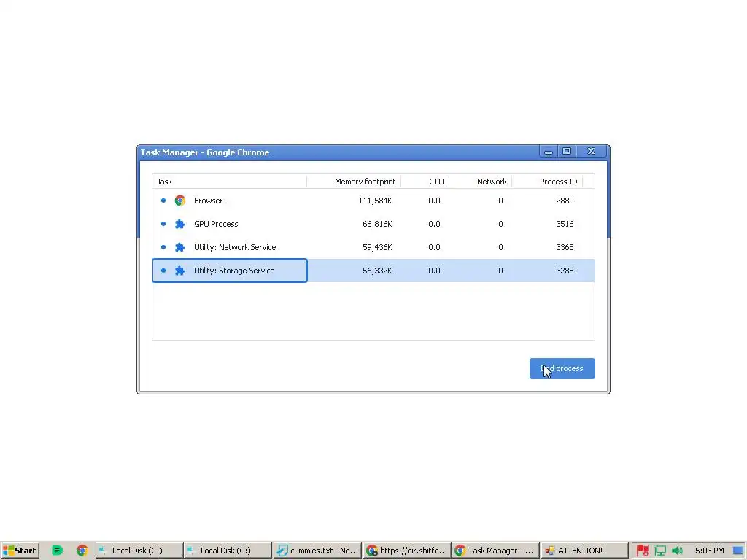Screen dimensions: 747x560
Task: Click memory value 111,584K
Action: 375,201
